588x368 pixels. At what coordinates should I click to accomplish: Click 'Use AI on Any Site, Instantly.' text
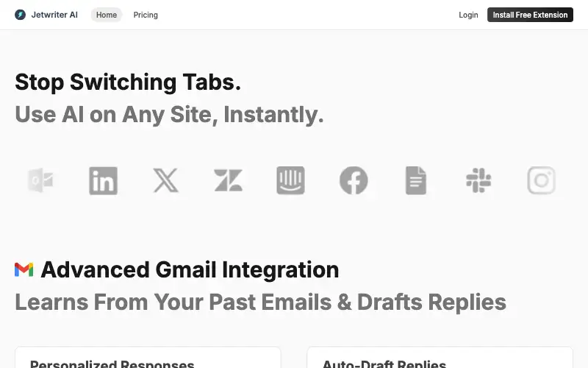[x=169, y=114]
